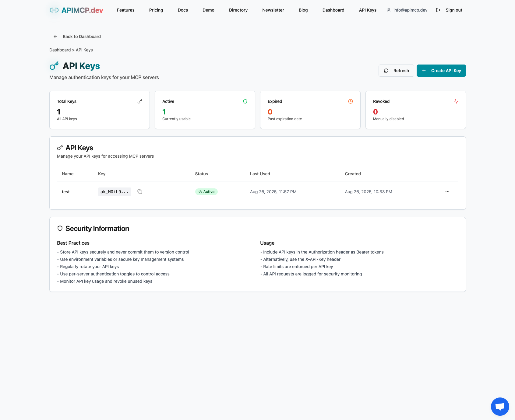Open the chat support bubble

coord(500,406)
